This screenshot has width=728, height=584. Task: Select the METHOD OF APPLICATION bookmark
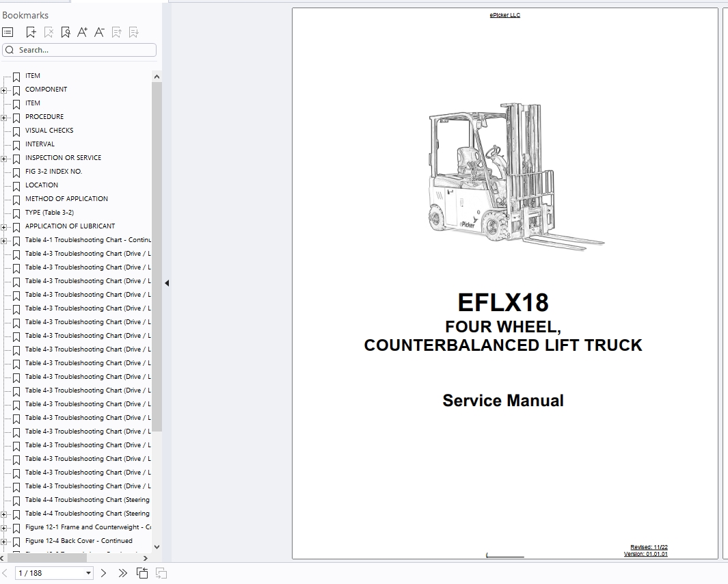[66, 198]
